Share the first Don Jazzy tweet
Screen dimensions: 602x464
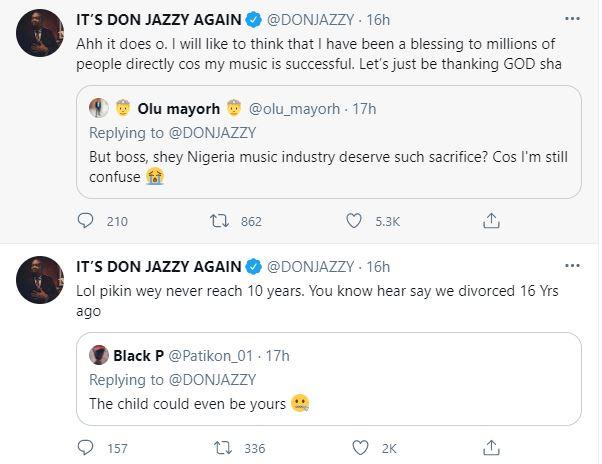(491, 220)
